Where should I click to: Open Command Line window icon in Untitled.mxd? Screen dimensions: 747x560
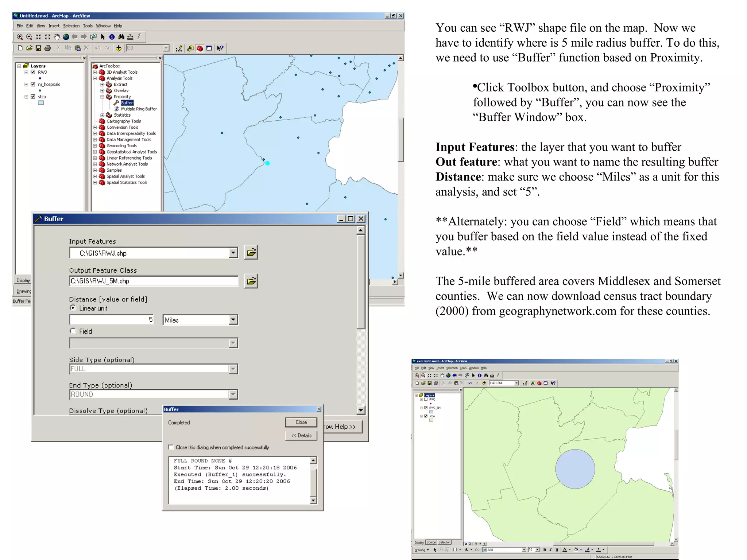[x=209, y=48]
